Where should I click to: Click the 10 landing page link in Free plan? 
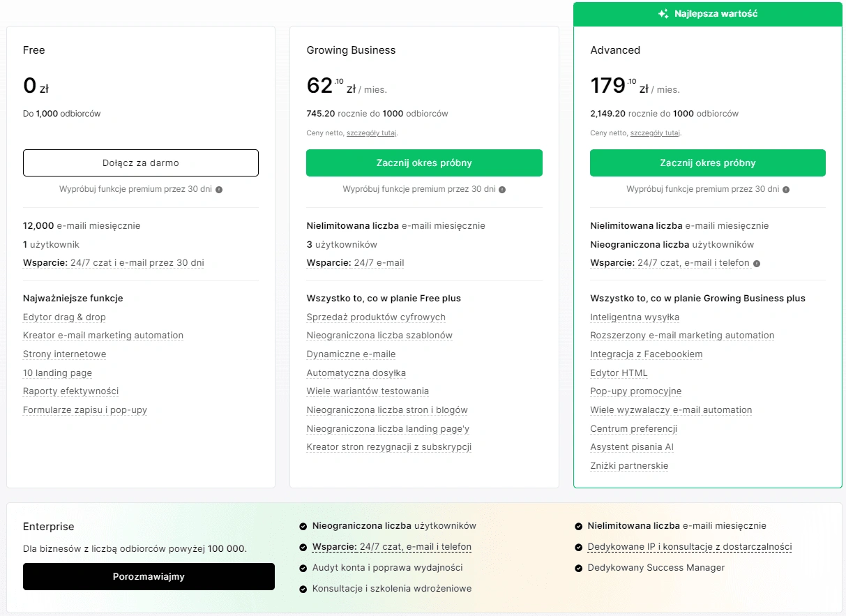point(57,373)
